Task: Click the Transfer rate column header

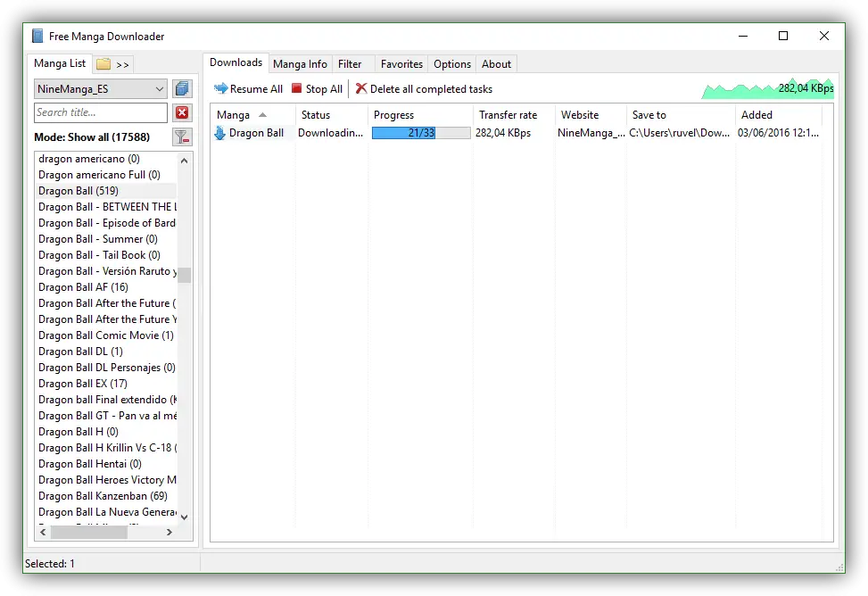Action: coord(514,115)
